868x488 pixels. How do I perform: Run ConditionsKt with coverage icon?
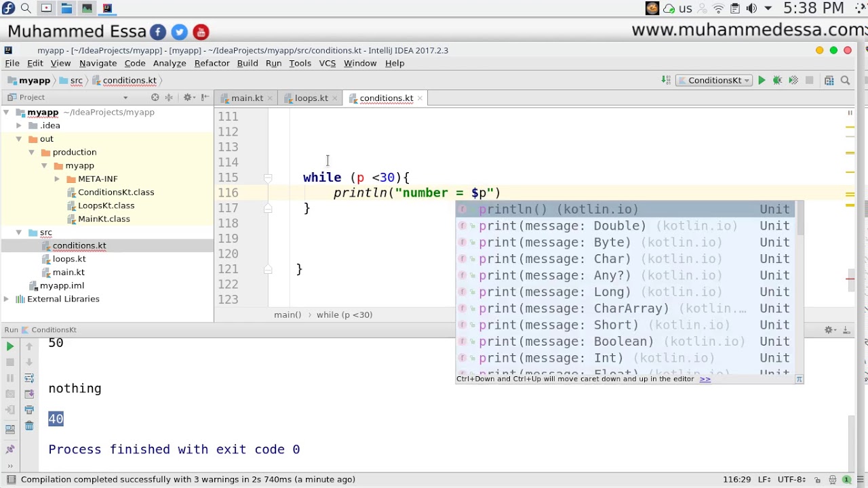793,80
